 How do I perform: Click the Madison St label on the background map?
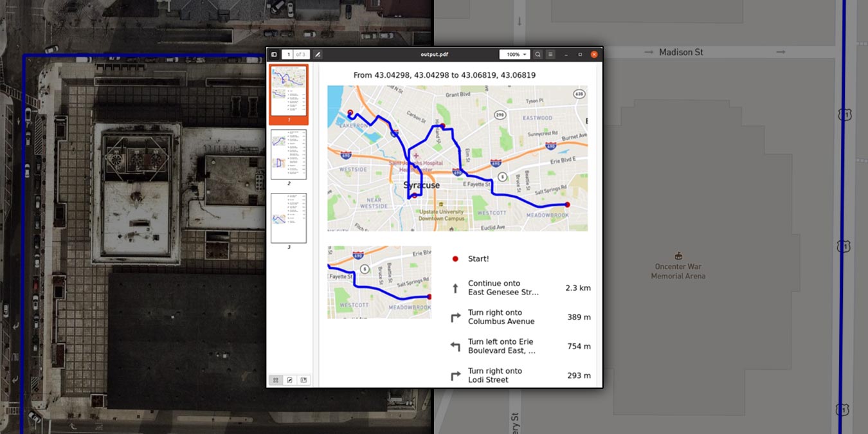click(682, 52)
